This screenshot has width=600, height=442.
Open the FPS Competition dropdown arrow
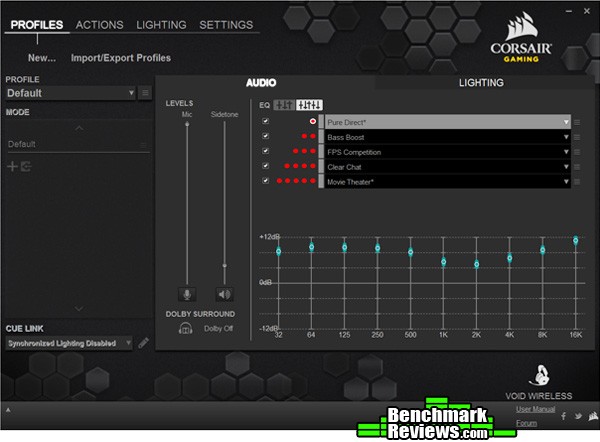[x=566, y=152]
